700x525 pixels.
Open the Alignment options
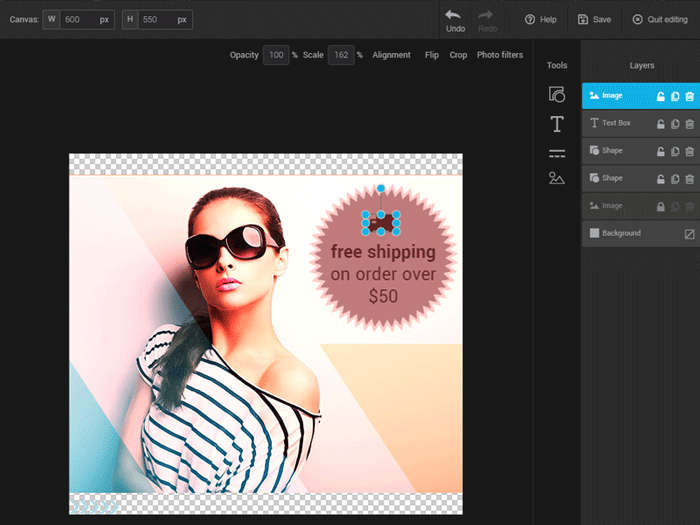[x=391, y=55]
